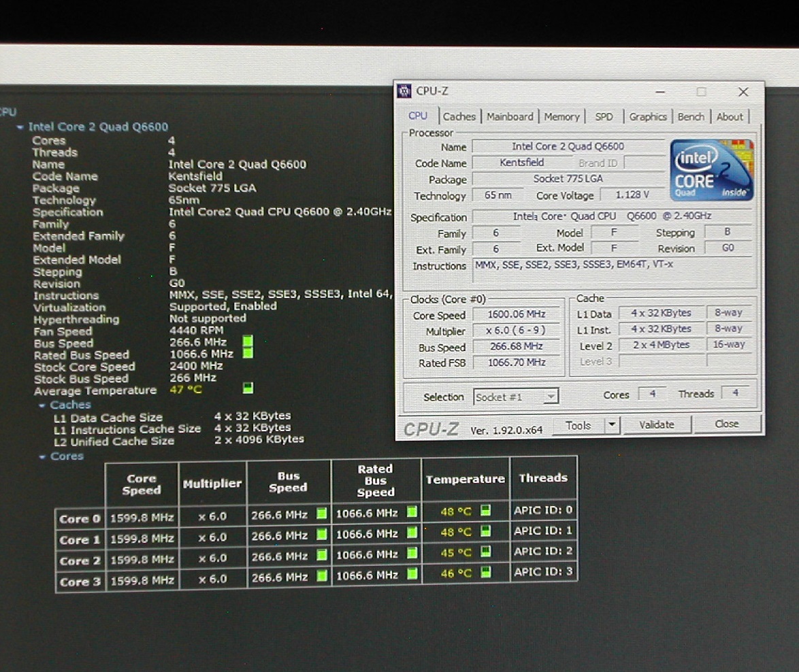Click the Close button in CPU-Z
799x672 pixels.
click(727, 424)
